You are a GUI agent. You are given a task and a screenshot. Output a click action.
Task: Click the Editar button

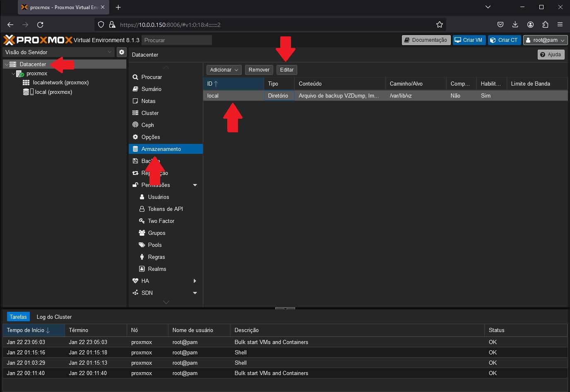coord(287,70)
